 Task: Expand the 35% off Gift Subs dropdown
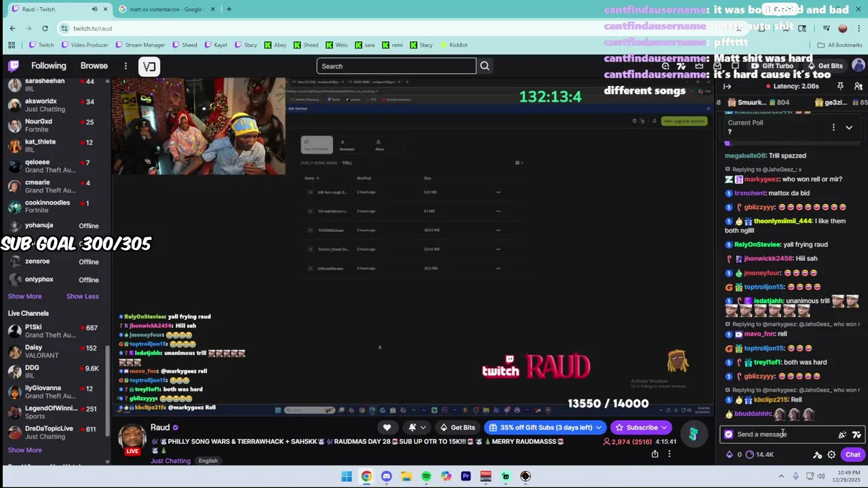[598, 428]
